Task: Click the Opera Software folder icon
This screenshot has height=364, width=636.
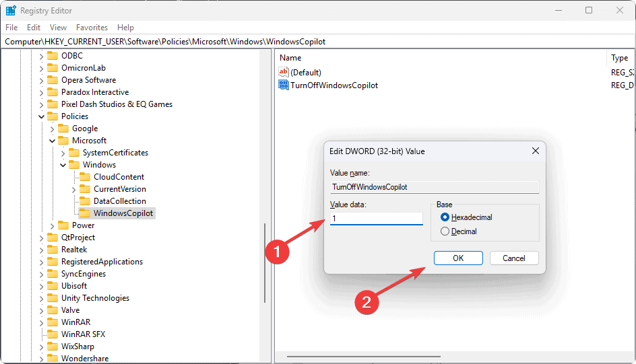Action: point(53,80)
